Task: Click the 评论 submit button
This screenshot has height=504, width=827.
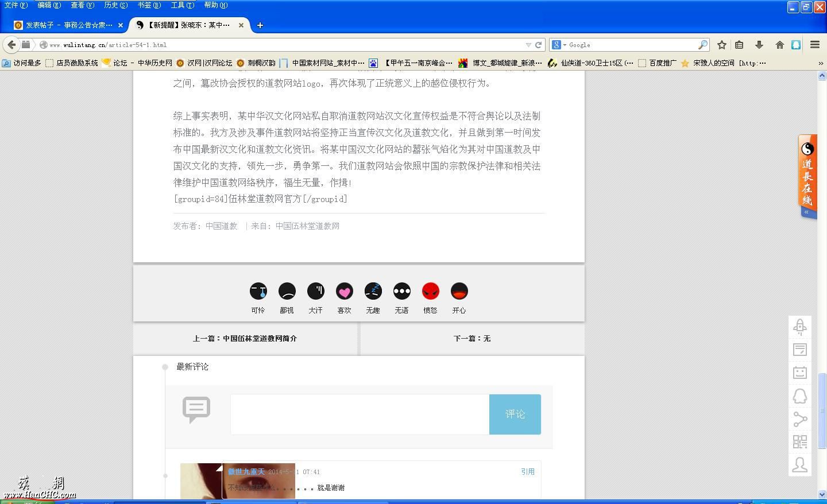Action: click(x=515, y=414)
